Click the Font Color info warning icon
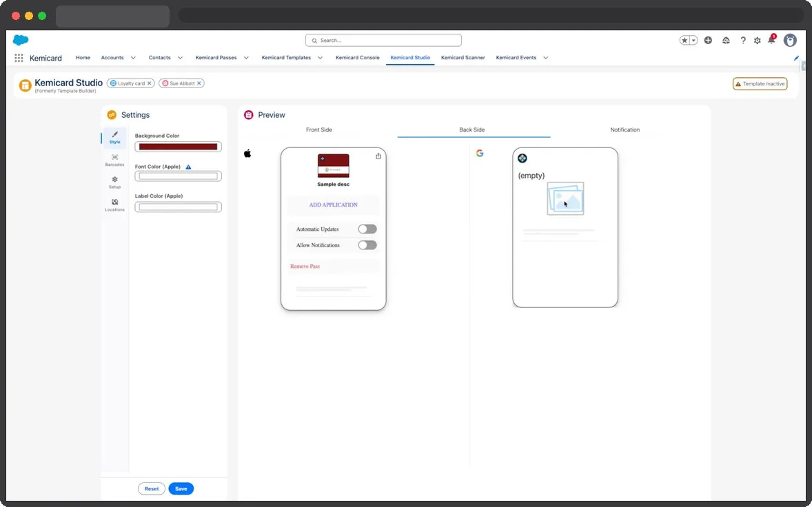Screen dimensions: 812x507 (x=188, y=167)
